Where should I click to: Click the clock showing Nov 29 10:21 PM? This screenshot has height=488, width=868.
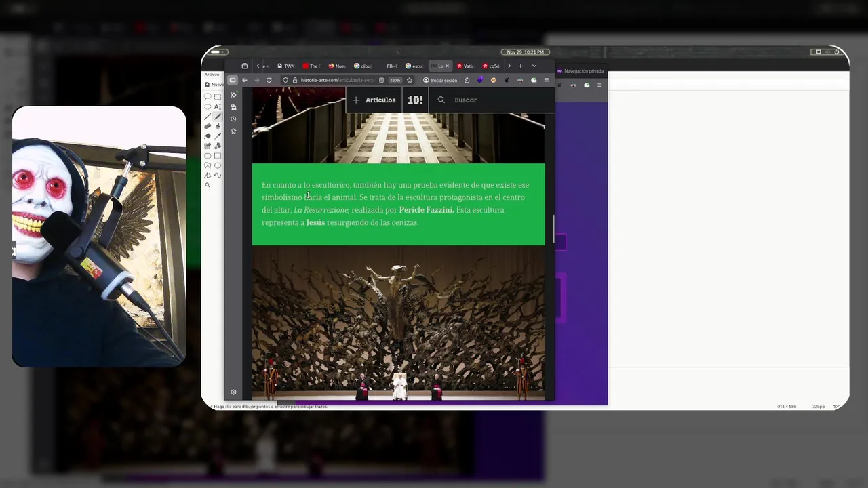tap(526, 52)
